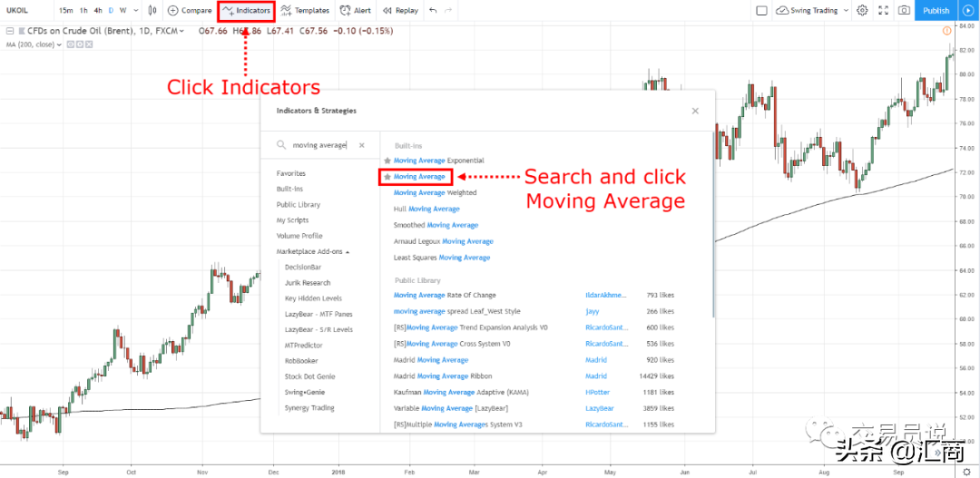Open Favorites category

coord(290,173)
